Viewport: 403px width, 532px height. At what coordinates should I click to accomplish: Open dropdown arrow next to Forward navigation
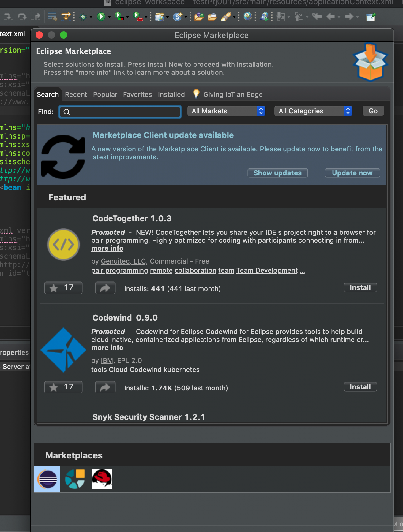[x=357, y=17]
